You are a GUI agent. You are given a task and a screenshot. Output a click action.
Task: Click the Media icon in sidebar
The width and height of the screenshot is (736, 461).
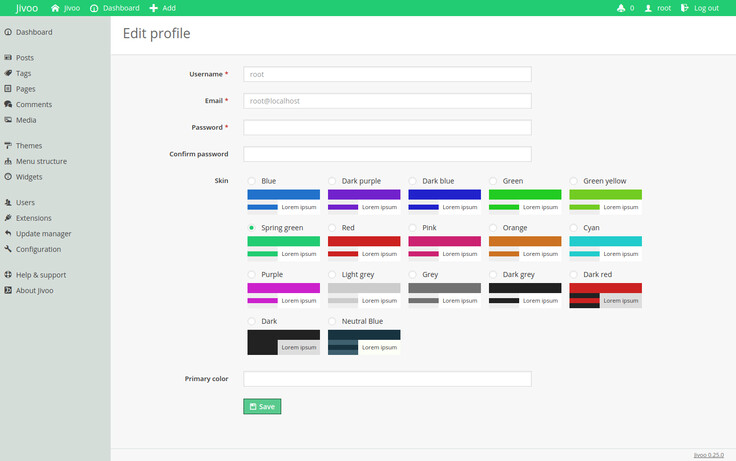pos(8,120)
